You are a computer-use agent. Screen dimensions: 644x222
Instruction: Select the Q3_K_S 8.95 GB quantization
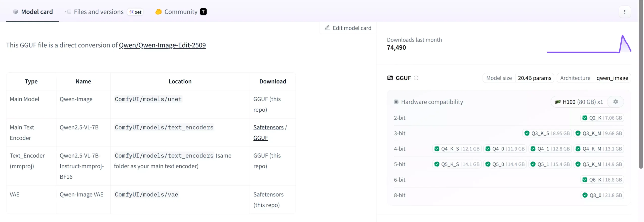tap(547, 133)
